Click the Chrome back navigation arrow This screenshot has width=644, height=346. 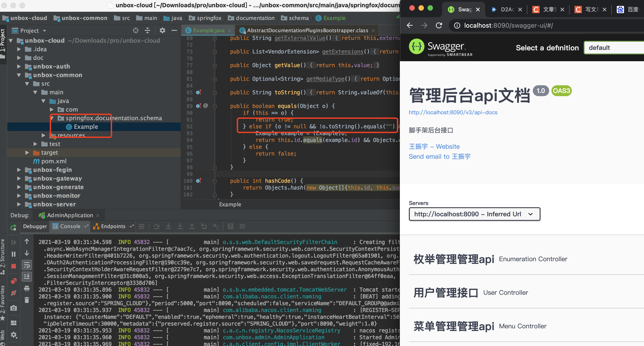[410, 25]
